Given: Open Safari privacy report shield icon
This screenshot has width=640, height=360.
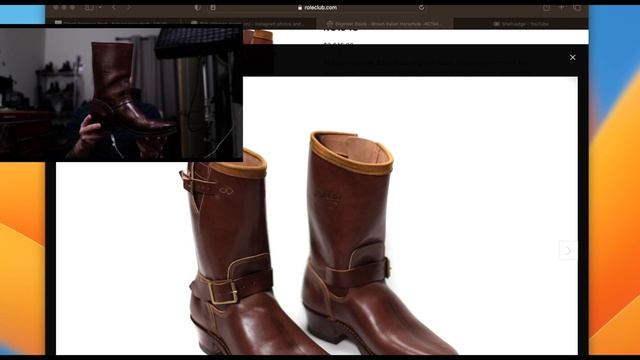Looking at the screenshot, I should (198, 8).
